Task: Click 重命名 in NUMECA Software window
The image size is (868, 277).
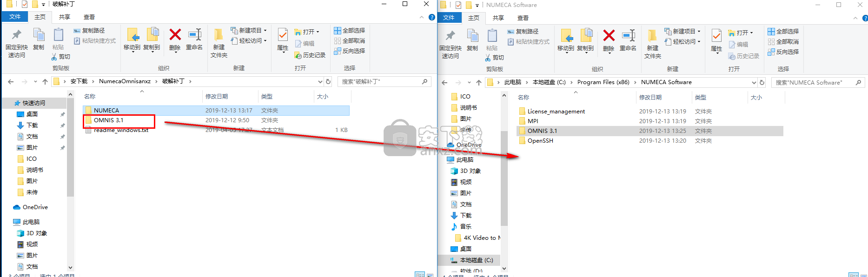Action: [x=628, y=40]
